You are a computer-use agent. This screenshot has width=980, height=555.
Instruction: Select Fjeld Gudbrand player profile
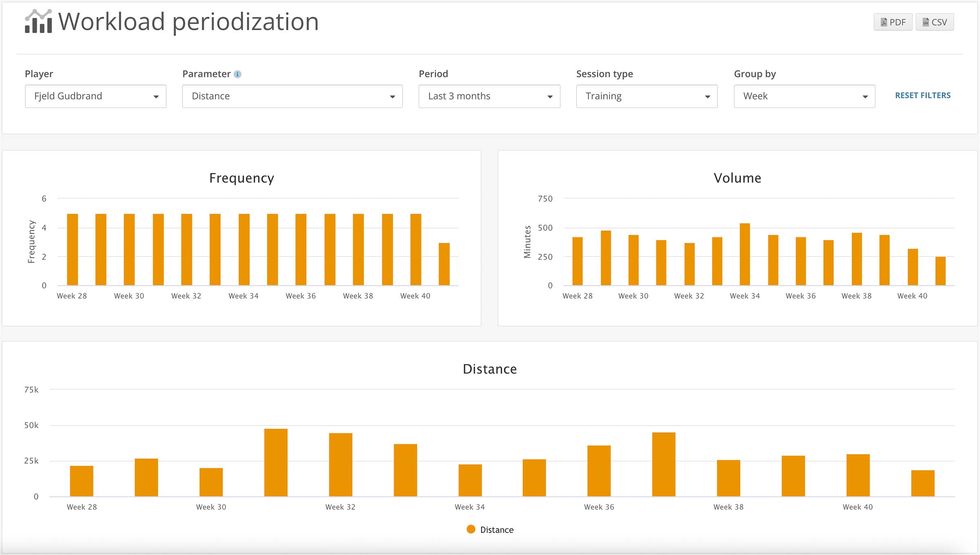95,96
